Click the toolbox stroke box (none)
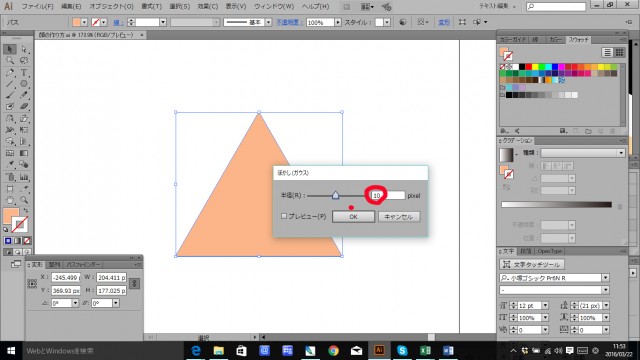Image resolution: width=640 pixels, height=360 pixels. pos(20,224)
